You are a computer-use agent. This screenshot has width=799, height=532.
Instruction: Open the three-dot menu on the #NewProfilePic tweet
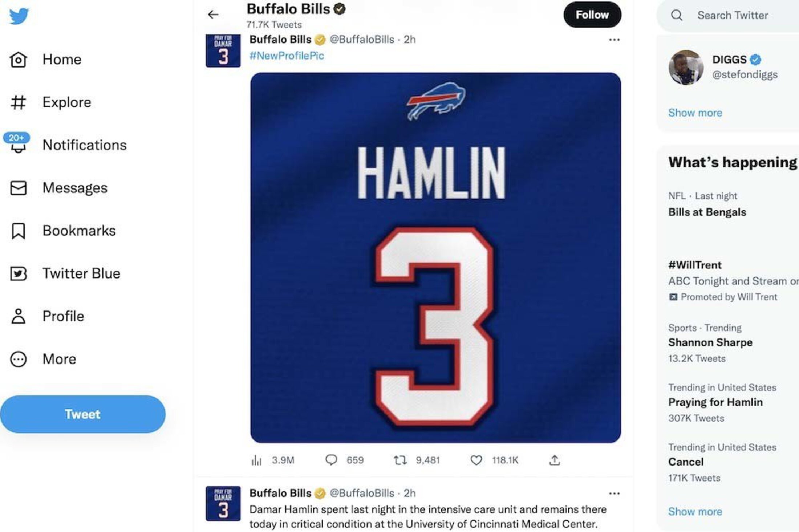click(614, 40)
